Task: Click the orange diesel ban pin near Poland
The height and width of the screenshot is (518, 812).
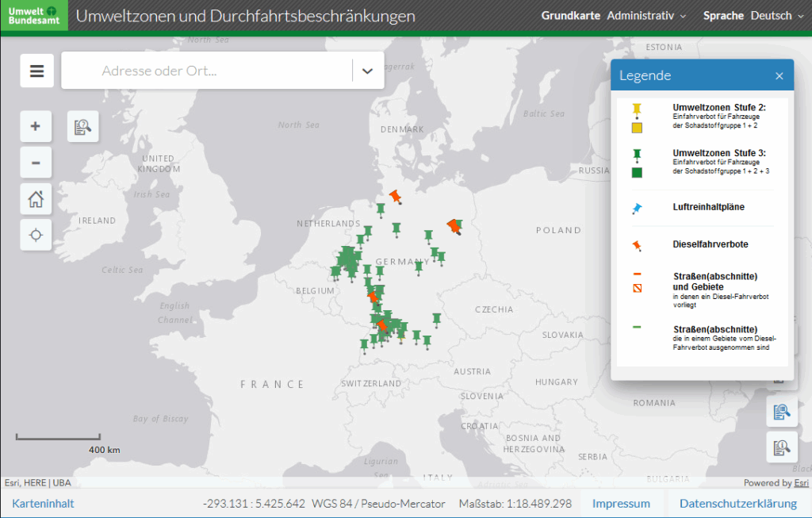Action: coord(454,227)
